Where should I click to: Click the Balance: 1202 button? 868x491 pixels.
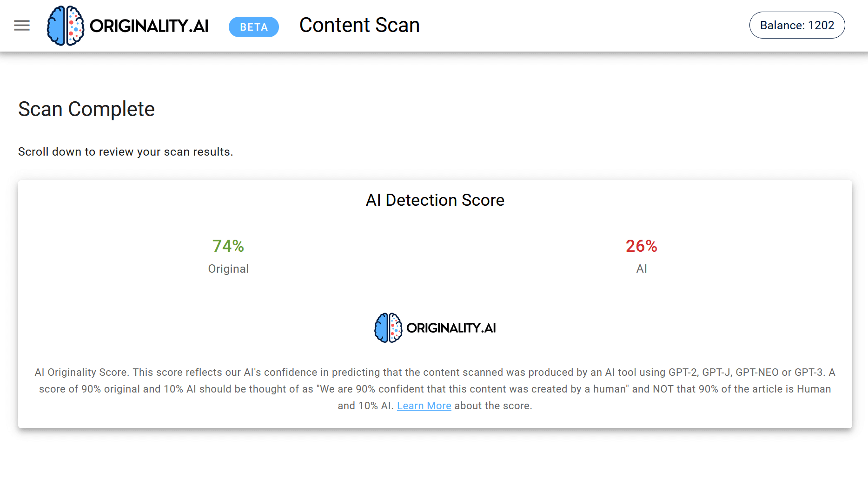(x=797, y=25)
